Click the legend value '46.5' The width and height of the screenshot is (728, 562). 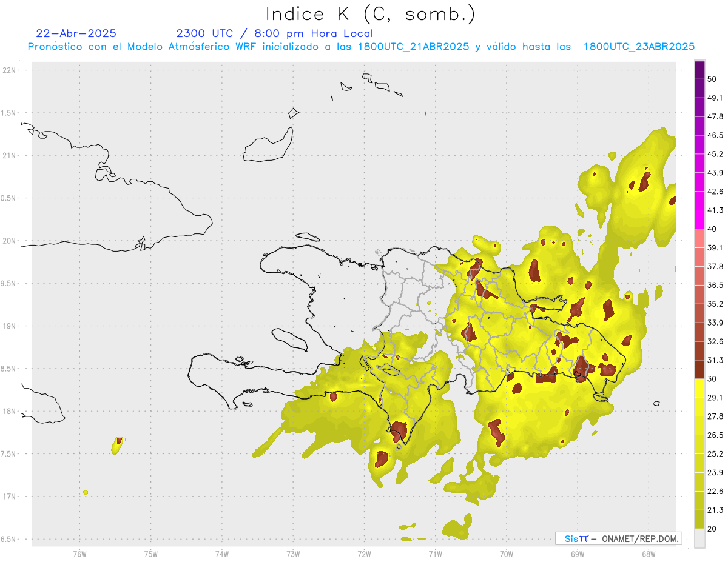[715, 136]
